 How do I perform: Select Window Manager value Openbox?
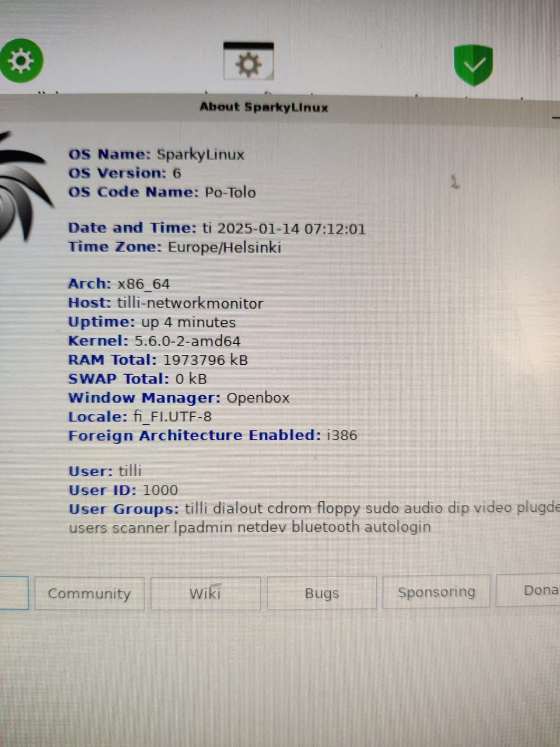(x=258, y=397)
